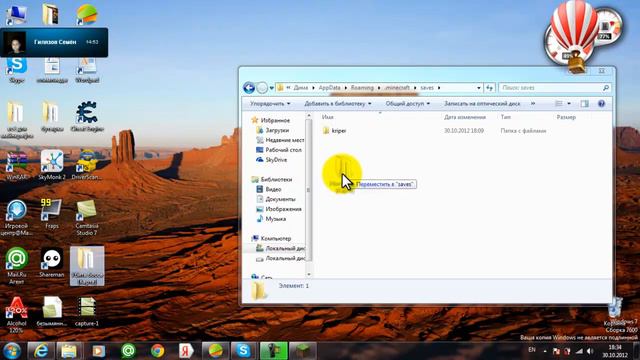Expand the address bar history dropdown arrow

[478, 88]
